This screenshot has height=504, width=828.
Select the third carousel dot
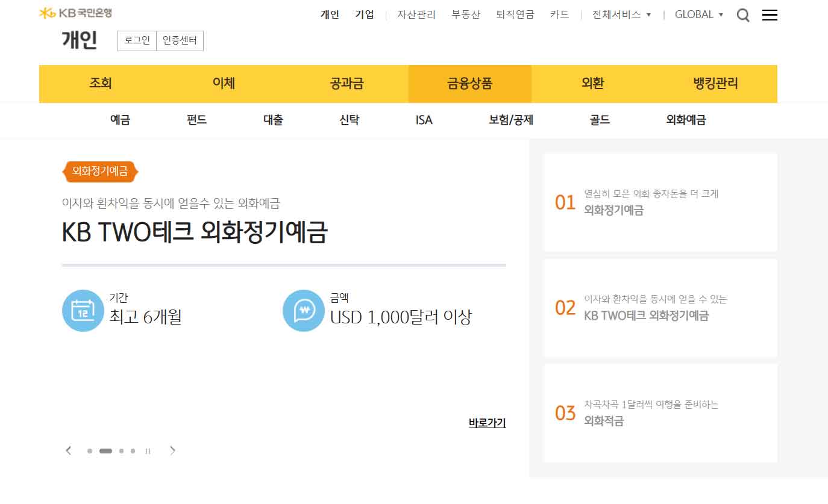click(x=121, y=451)
